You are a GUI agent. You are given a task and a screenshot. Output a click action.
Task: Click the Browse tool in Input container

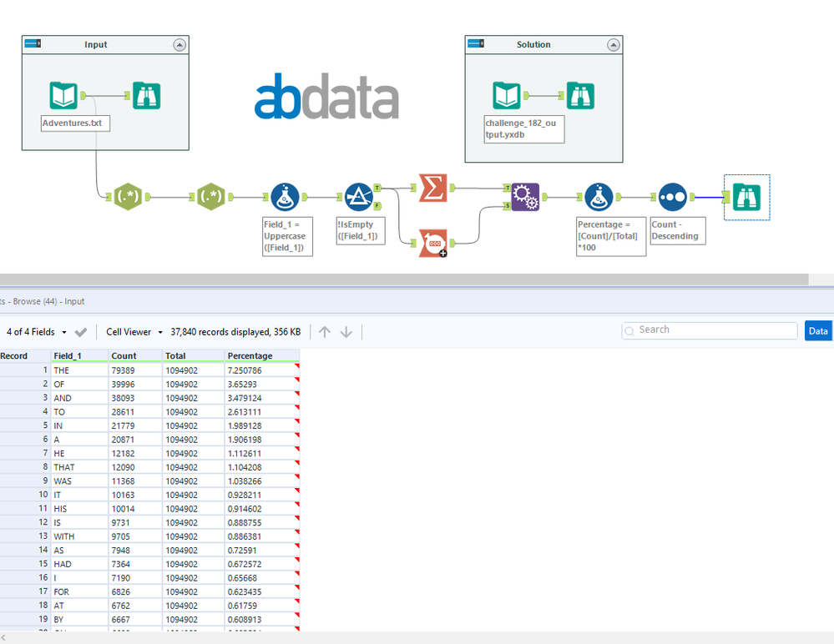click(x=146, y=96)
